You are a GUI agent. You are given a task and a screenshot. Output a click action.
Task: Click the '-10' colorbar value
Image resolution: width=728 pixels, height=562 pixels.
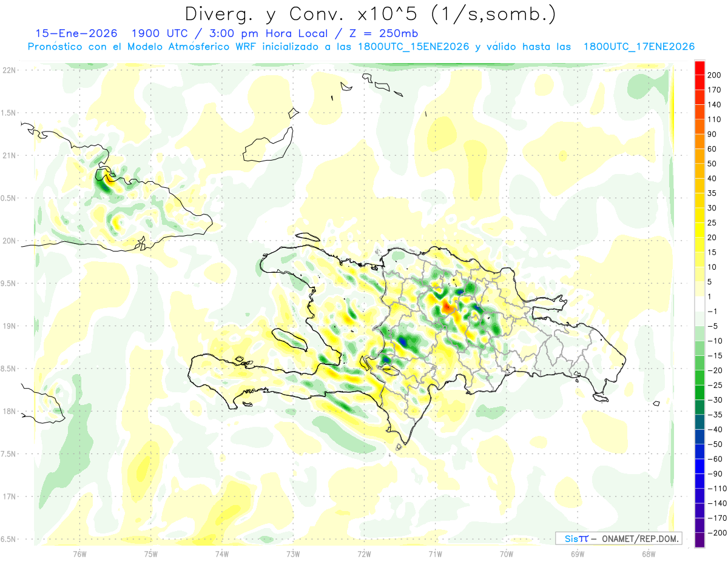tap(715, 341)
